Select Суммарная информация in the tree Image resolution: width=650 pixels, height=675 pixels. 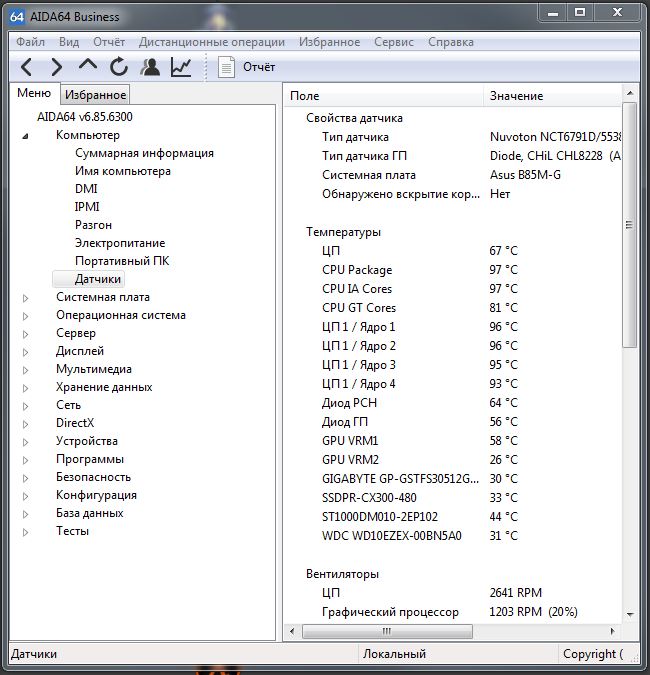(144, 153)
